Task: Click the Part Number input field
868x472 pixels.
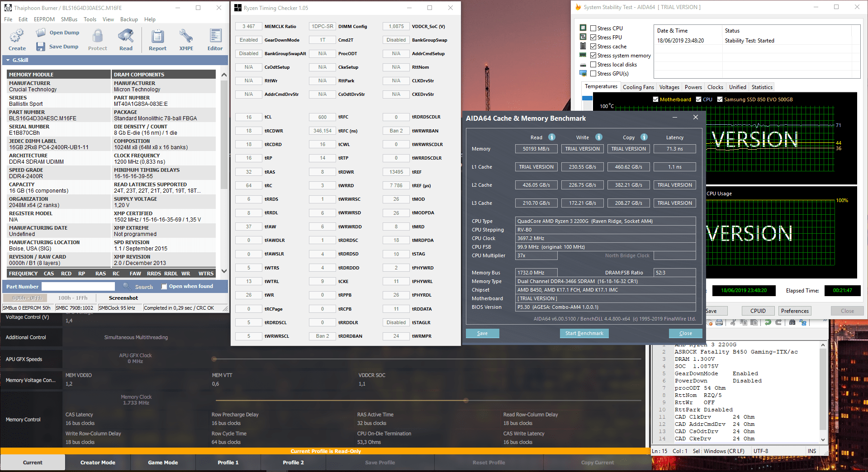Action: click(78, 286)
